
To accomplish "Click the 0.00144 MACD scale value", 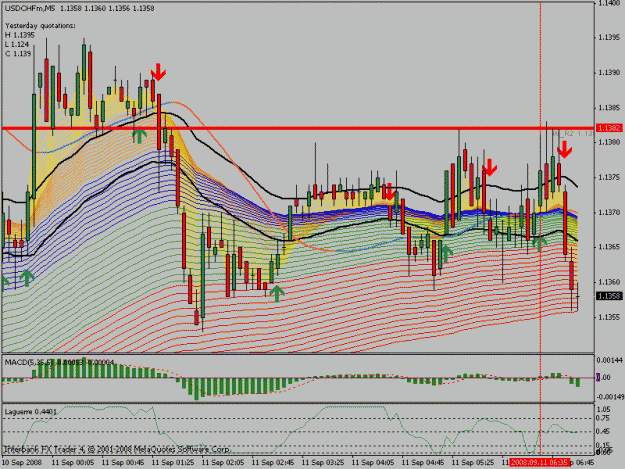I will [x=609, y=360].
